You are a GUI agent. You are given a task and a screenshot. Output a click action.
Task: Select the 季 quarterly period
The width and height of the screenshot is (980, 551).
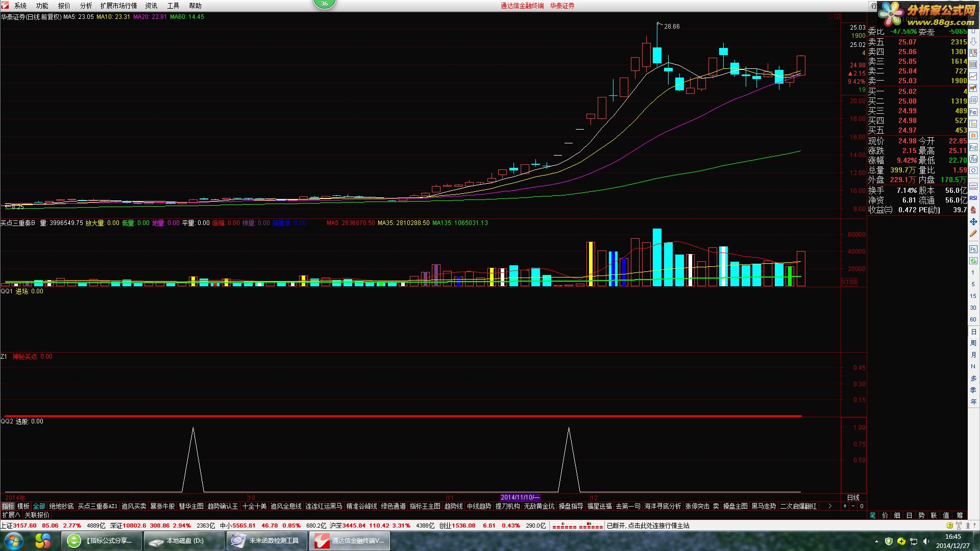point(973,390)
